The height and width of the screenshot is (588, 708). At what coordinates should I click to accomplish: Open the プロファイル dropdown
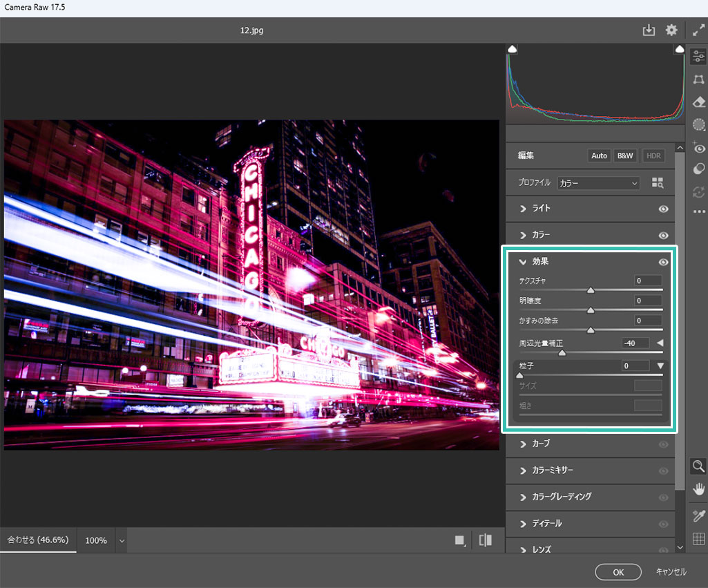598,183
